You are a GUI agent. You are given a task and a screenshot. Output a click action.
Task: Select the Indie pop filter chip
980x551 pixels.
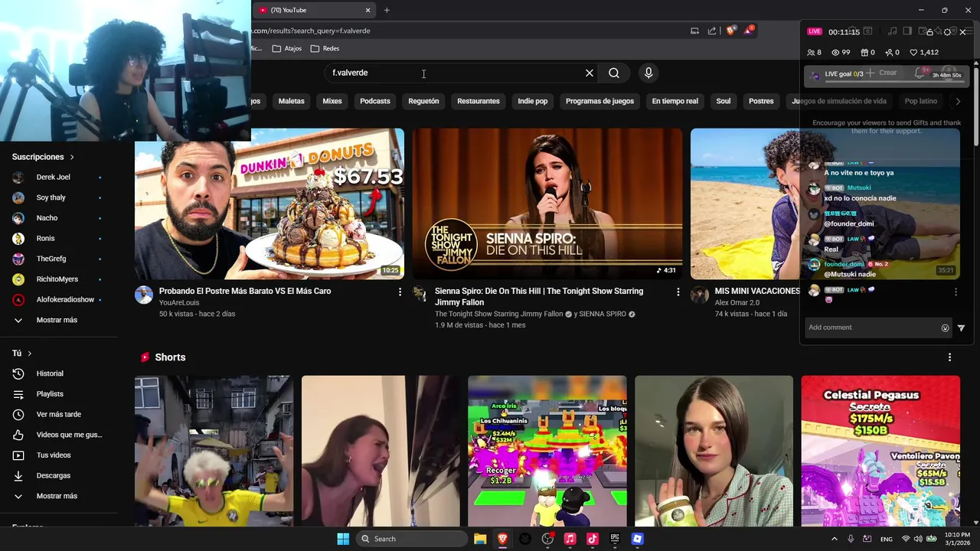(x=533, y=101)
